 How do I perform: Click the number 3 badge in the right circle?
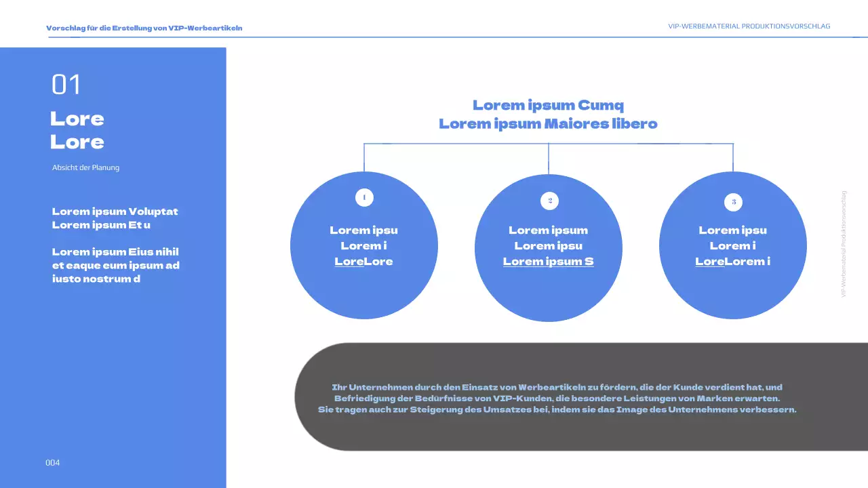(x=733, y=201)
